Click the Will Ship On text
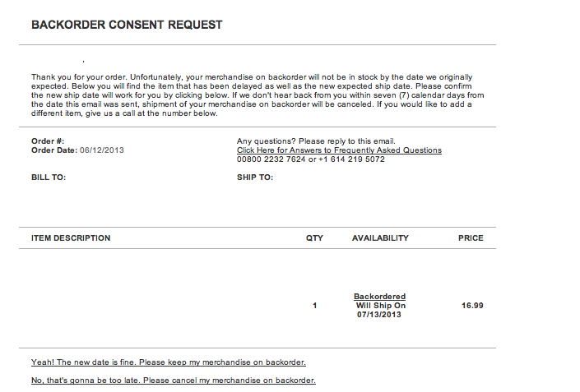The image size is (580, 392). [x=381, y=306]
